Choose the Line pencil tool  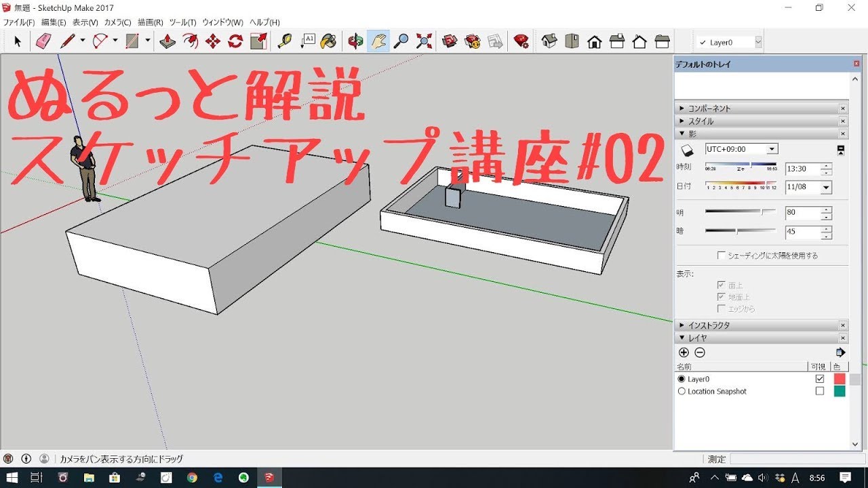coord(67,41)
